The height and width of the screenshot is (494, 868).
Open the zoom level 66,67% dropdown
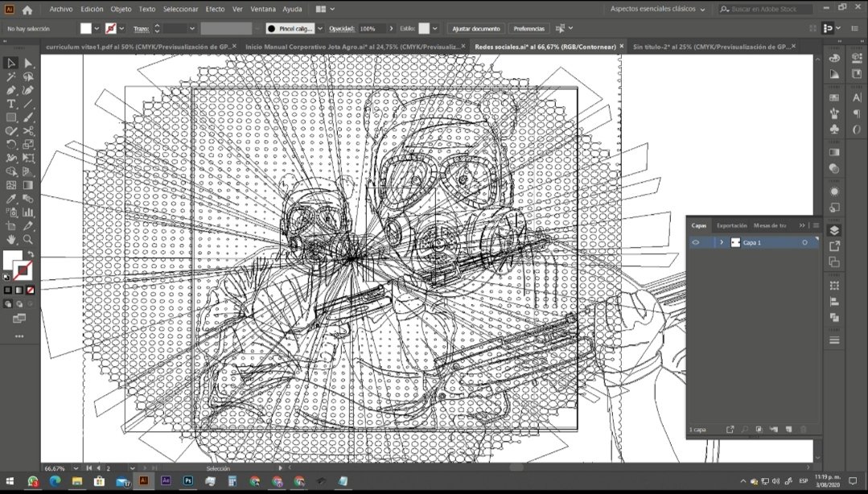pyautogui.click(x=76, y=468)
